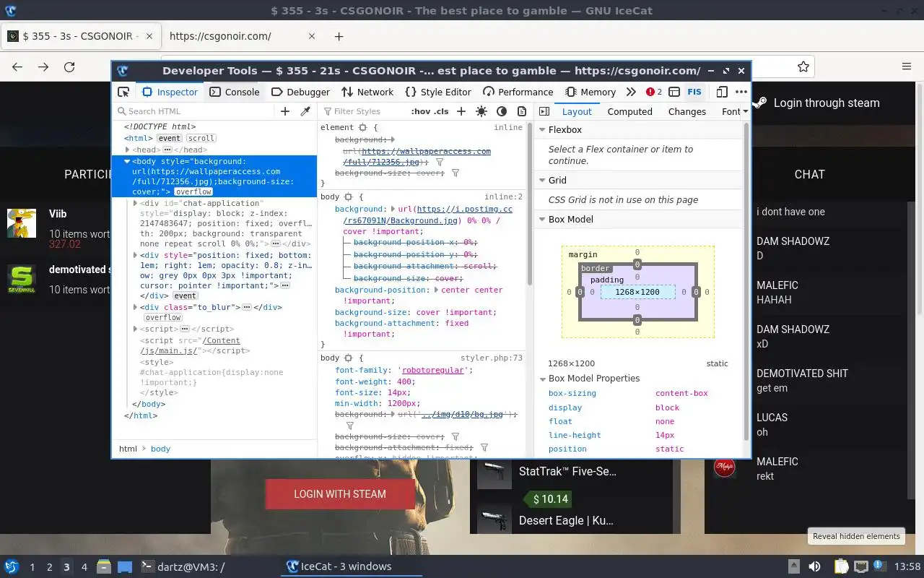Open Developer Tools three-dot options menu
Screen dimensions: 924x578
741,92
